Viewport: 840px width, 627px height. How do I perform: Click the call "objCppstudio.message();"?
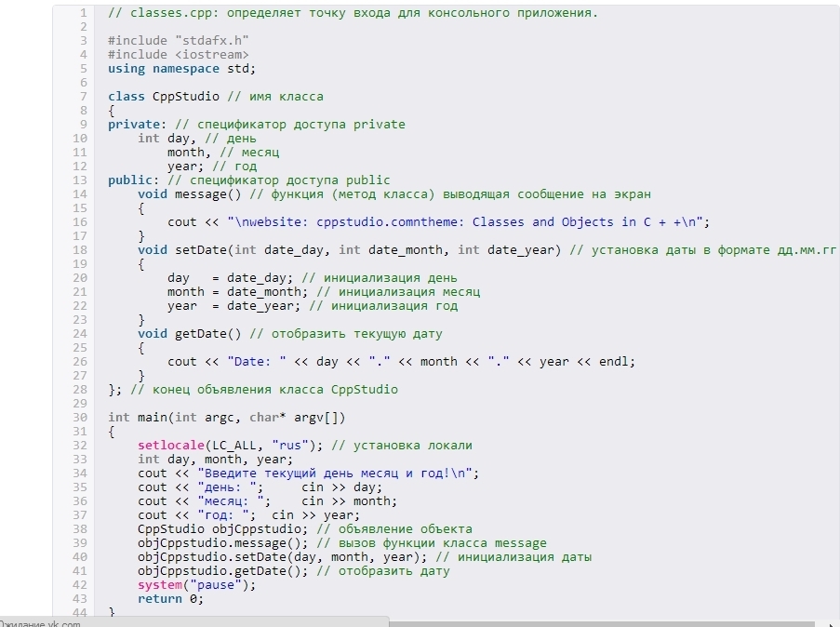tap(223, 542)
